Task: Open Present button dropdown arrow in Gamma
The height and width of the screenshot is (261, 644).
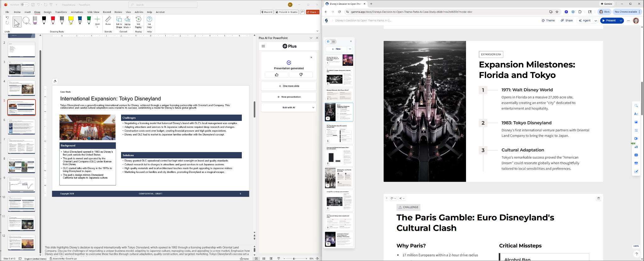Action: 621,20
